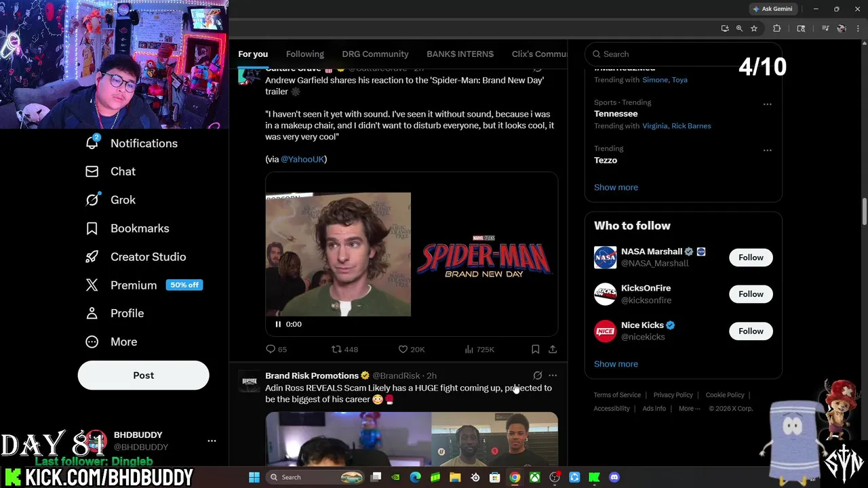Switch to the For you tab
Screen dimensions: 868x488
click(x=253, y=54)
